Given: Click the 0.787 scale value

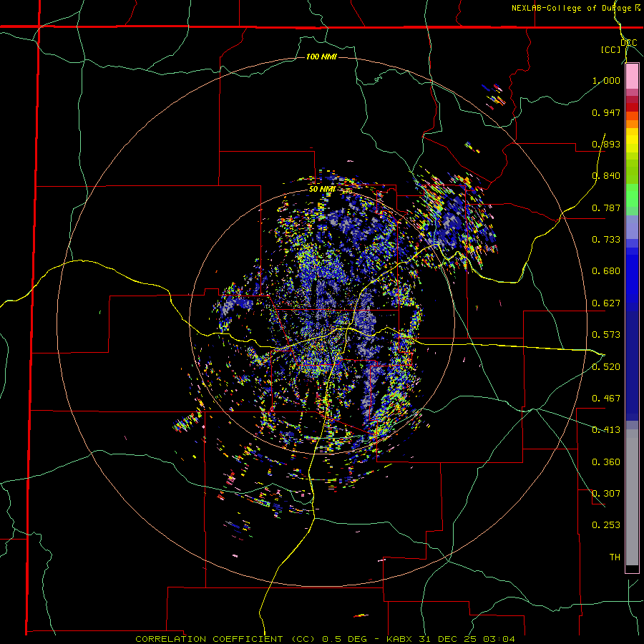Looking at the screenshot, I should click(x=606, y=208).
